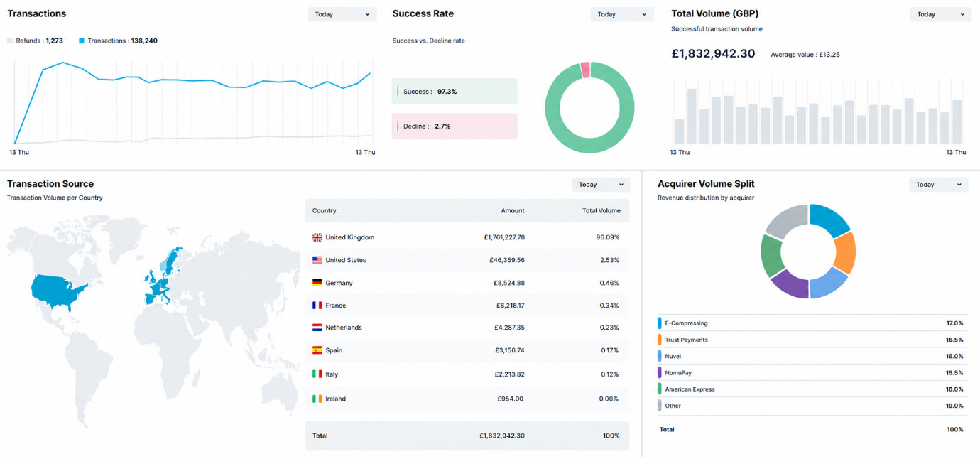This screenshot has width=980, height=459.
Task: Open the Transactions panel Today dropdown
Action: 342,14
